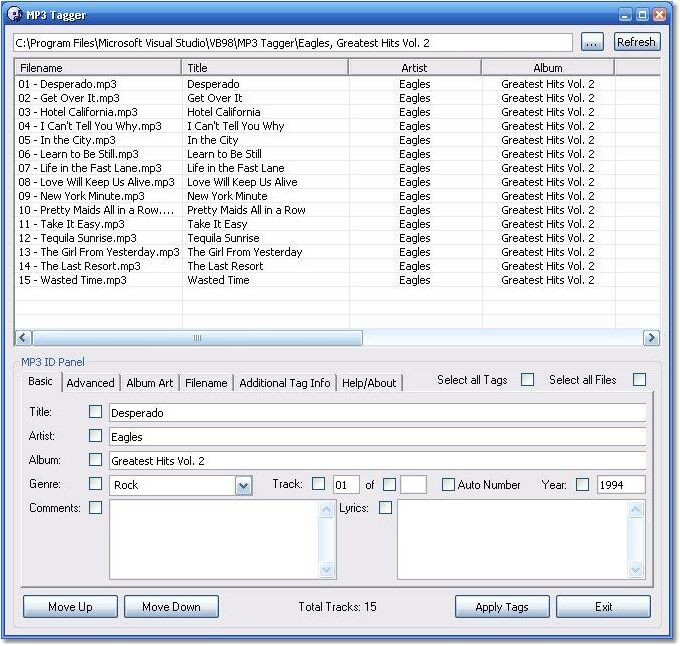This screenshot has width=680, height=646.
Task: Click the right arrow of the horizontal scrollbar
Action: click(x=651, y=338)
